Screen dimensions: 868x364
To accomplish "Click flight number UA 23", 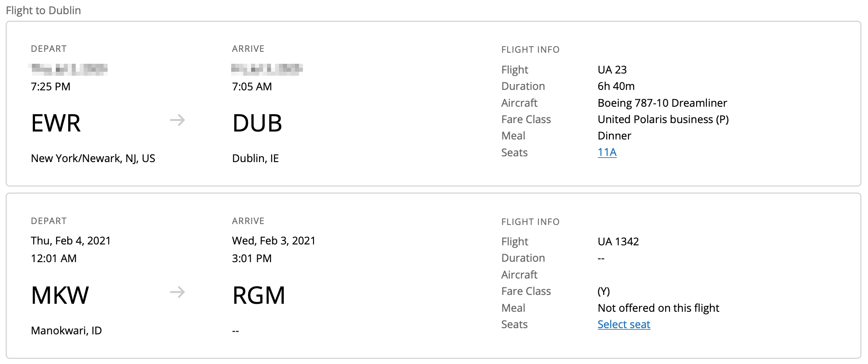I will tap(612, 70).
